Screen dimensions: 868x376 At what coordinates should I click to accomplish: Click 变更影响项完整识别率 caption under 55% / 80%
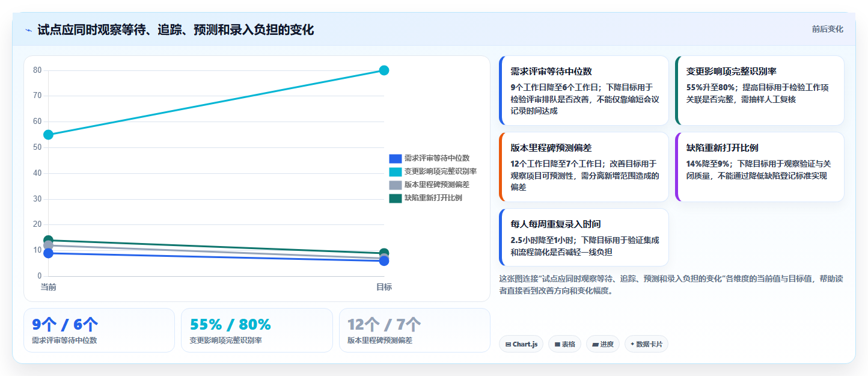(225, 341)
